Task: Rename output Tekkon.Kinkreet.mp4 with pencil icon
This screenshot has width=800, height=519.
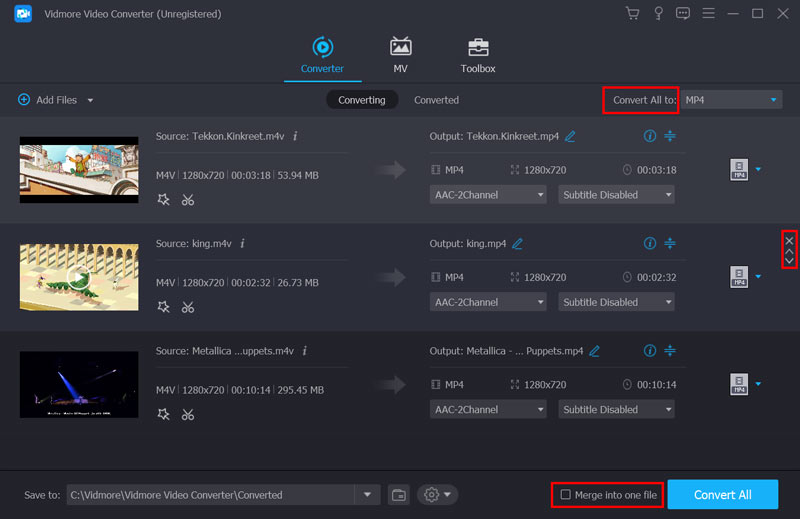Action: tap(570, 136)
